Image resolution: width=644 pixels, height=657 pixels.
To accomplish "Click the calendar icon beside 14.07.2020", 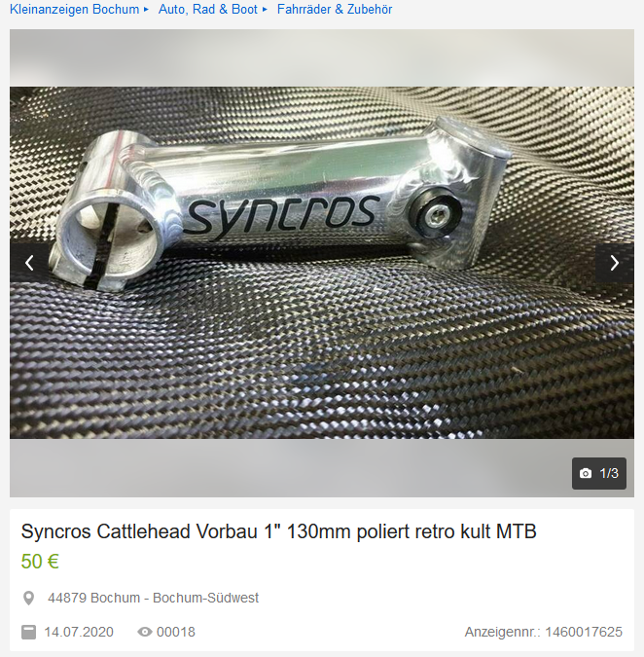I will [28, 632].
